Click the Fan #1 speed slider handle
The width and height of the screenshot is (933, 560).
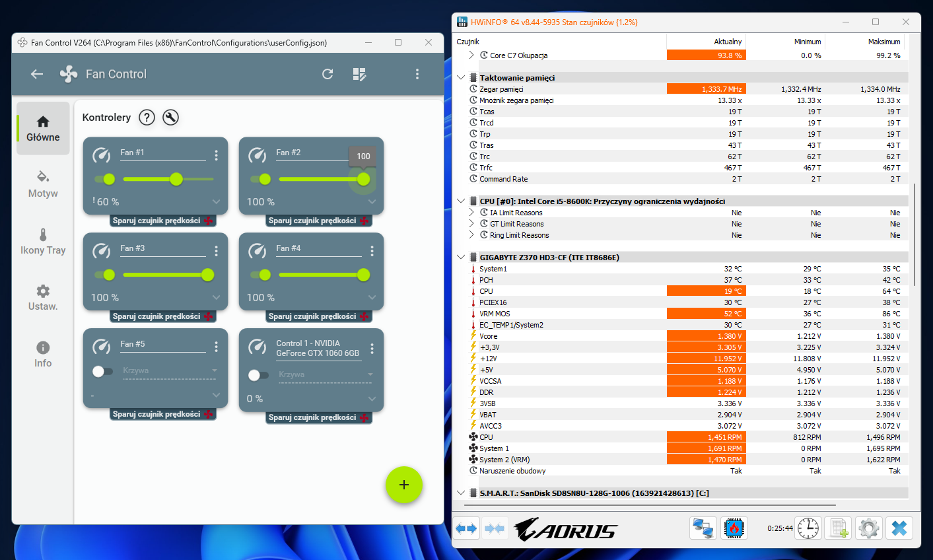tap(176, 179)
